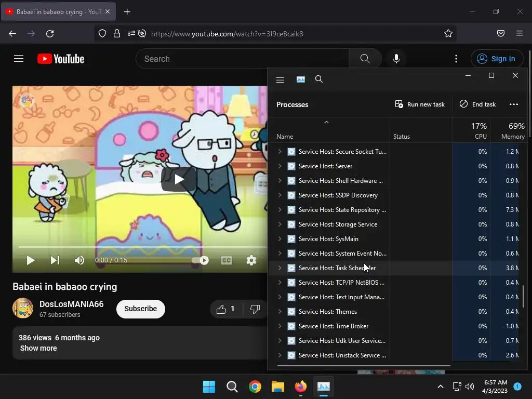Expand Service Host: SSDP Discovery row
532x399 pixels.
[x=280, y=195]
